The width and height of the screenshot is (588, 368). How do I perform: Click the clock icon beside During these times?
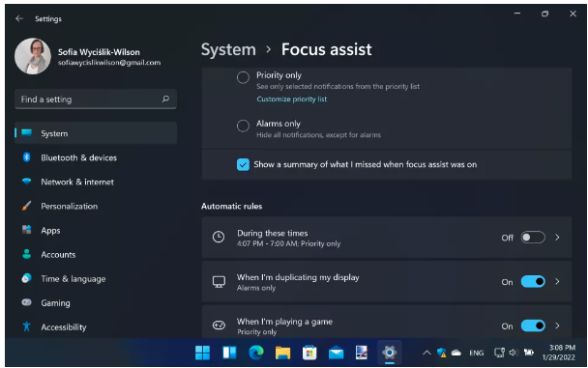[x=219, y=237]
